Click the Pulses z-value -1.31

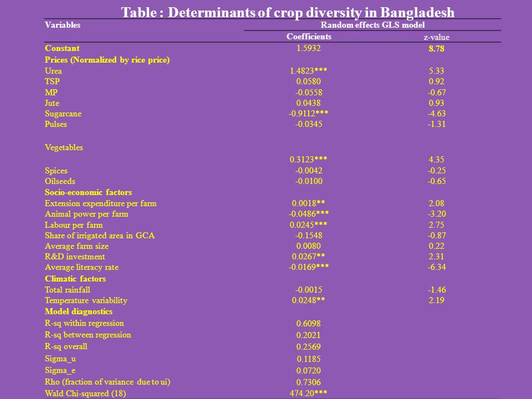point(436,124)
